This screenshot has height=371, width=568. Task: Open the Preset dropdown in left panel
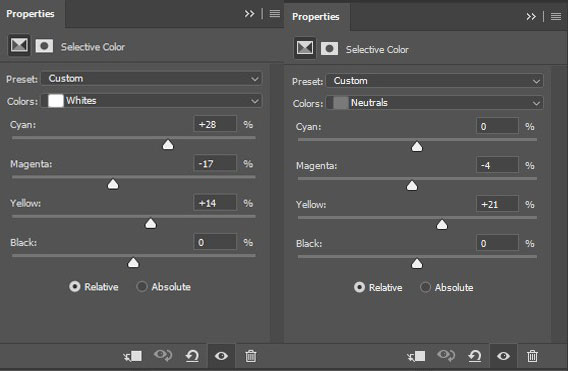(x=151, y=79)
